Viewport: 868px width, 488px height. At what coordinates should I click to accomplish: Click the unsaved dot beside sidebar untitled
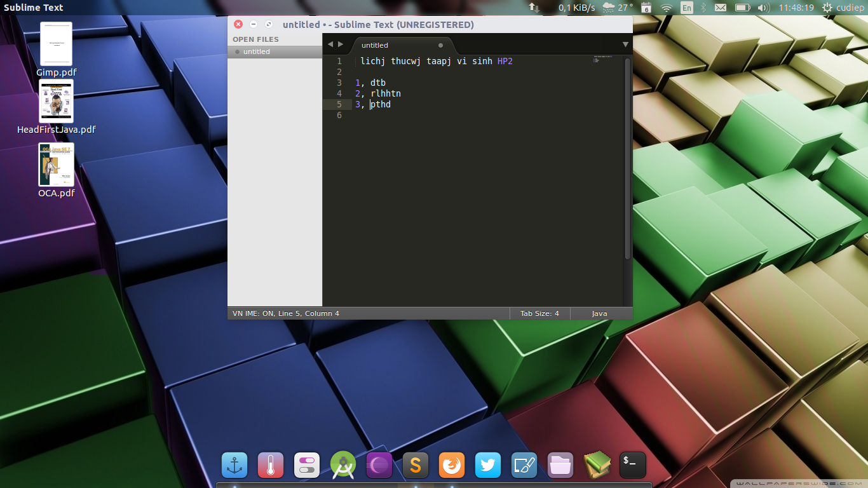pyautogui.click(x=238, y=51)
